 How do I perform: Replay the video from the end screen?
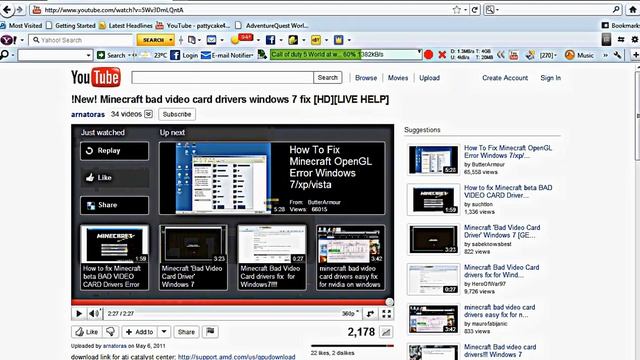click(x=114, y=151)
